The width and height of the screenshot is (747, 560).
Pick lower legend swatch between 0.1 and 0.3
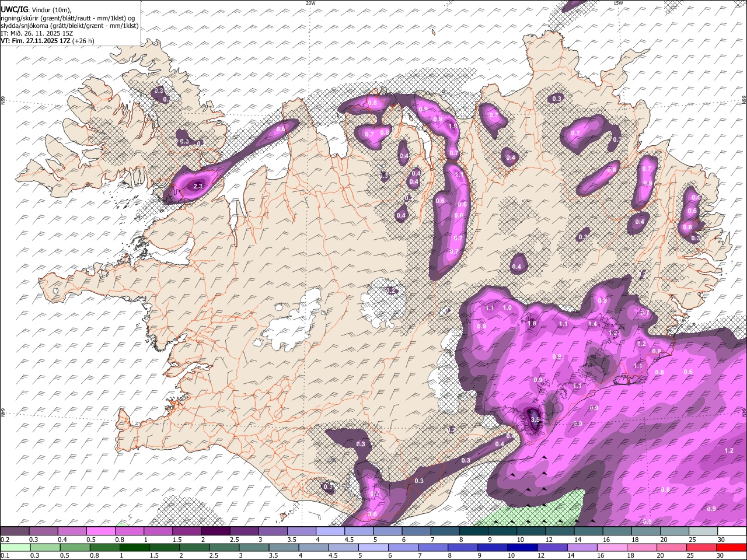15,548
